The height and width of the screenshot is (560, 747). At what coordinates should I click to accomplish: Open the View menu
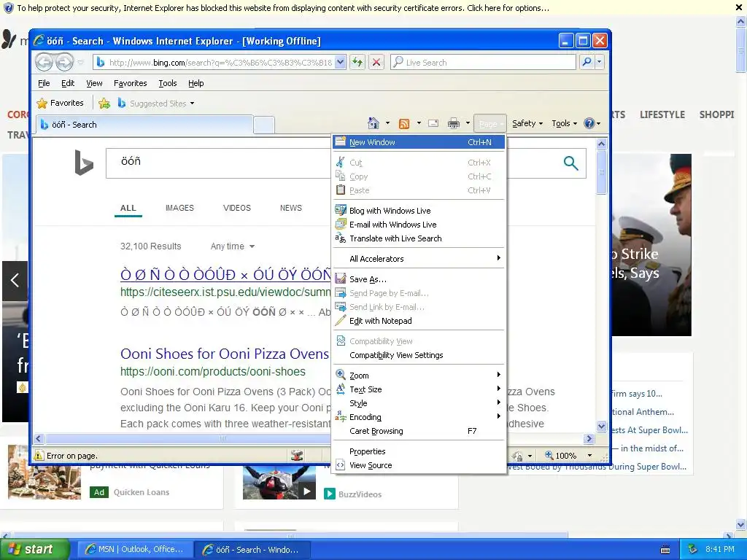[x=94, y=83]
